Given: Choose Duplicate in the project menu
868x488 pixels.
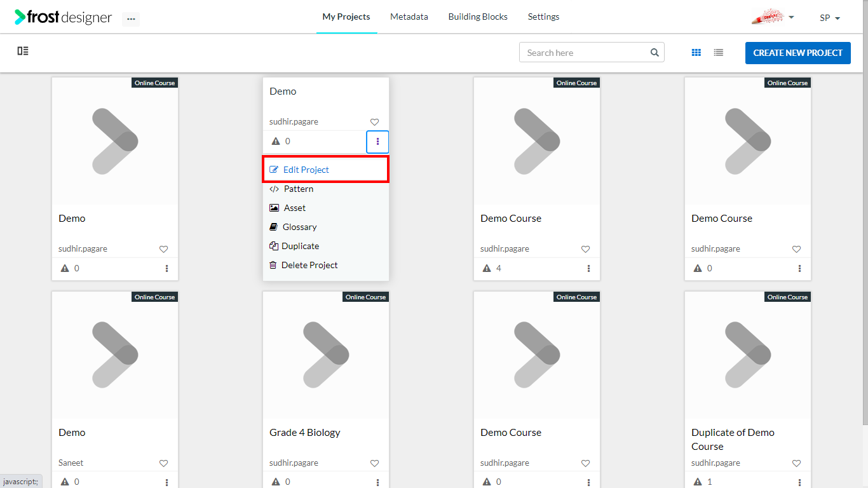Looking at the screenshot, I should tap(325, 246).
